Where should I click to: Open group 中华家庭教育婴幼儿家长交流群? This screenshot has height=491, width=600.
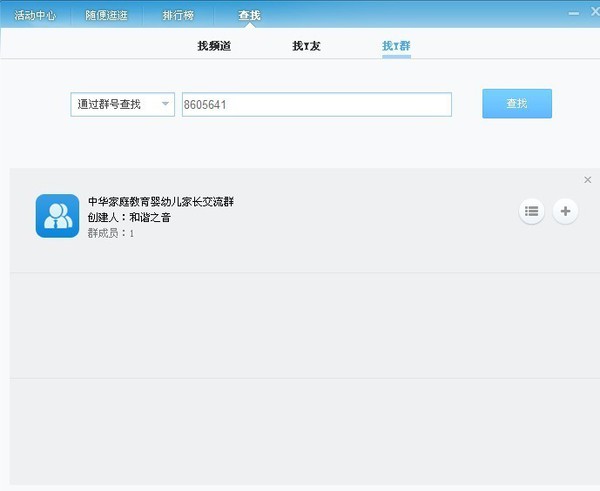161,201
